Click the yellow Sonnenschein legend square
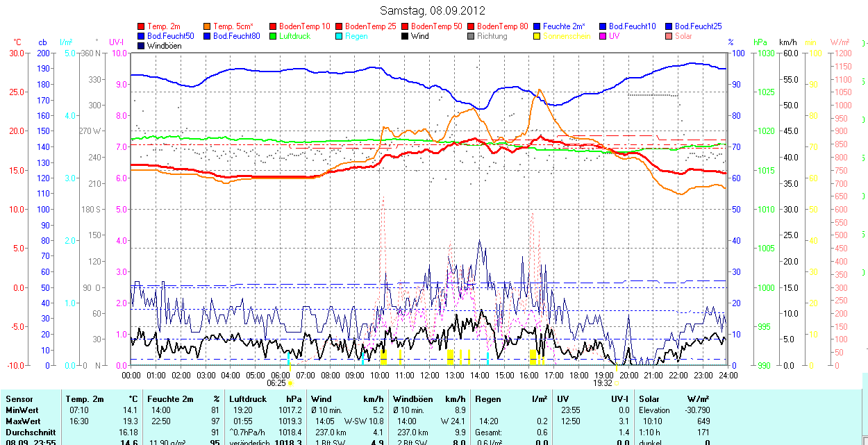 pos(537,36)
